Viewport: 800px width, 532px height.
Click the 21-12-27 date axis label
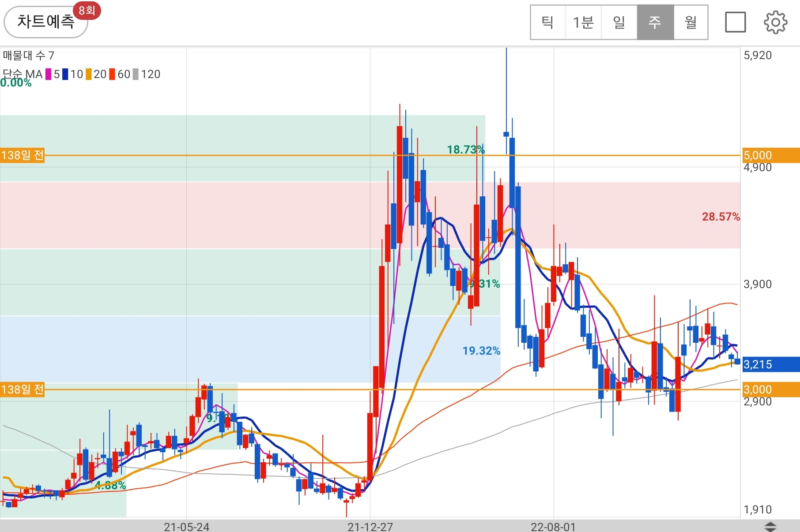point(370,527)
